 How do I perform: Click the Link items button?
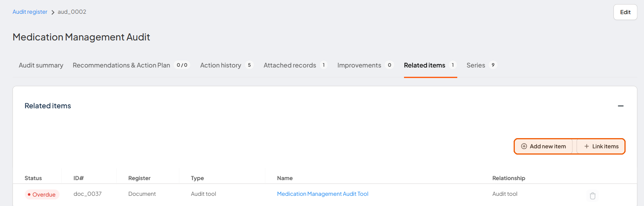tap(601, 146)
